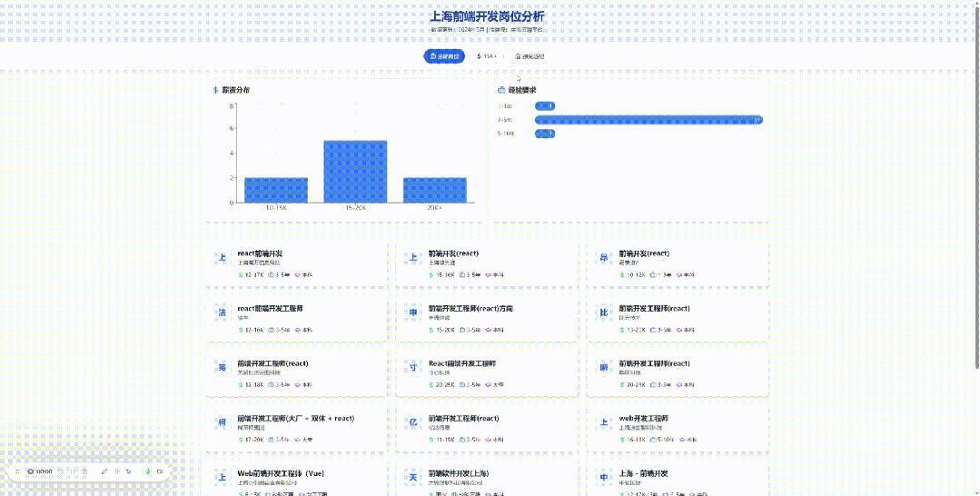Viewport: 980px width, 496px height.
Task: Click 中 avatar on 上海 - 前端开发 card
Action: coord(604,478)
